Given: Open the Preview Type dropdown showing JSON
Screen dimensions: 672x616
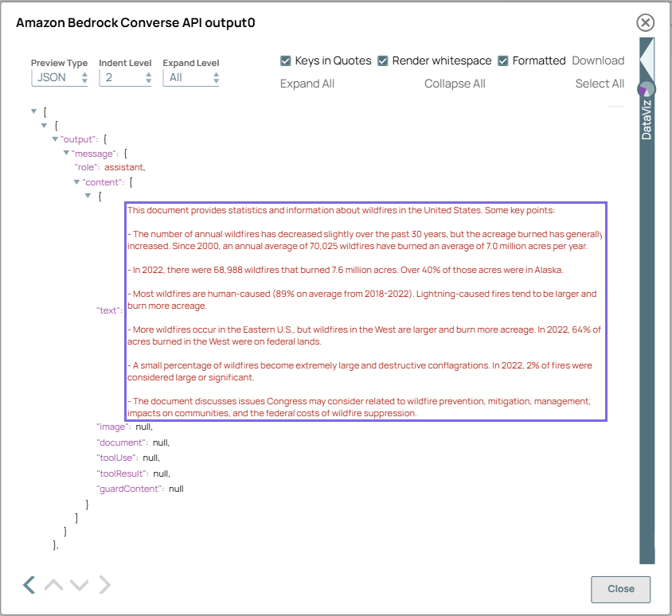Looking at the screenshot, I should pos(60,77).
